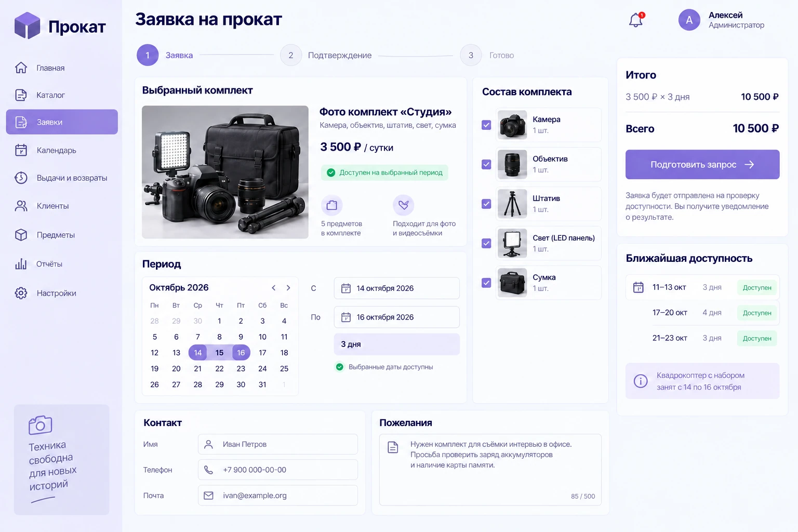This screenshot has height=532, width=798.
Task: Open the Клиенты section
Action: (x=62, y=206)
